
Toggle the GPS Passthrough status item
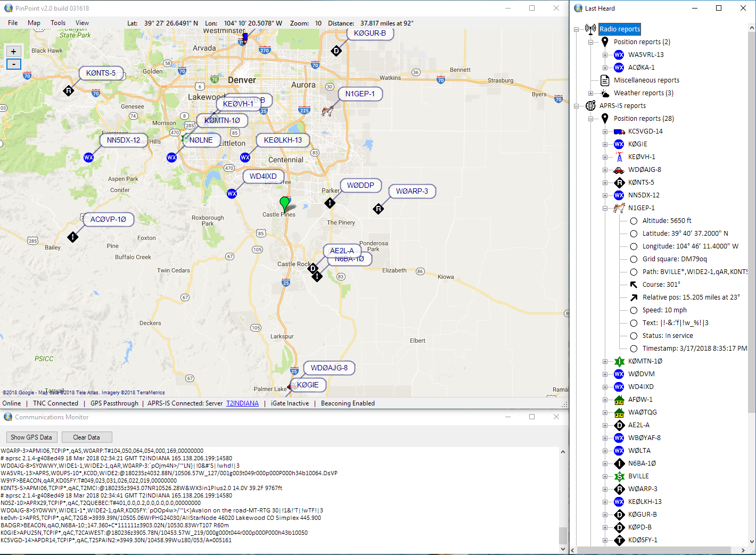(114, 403)
